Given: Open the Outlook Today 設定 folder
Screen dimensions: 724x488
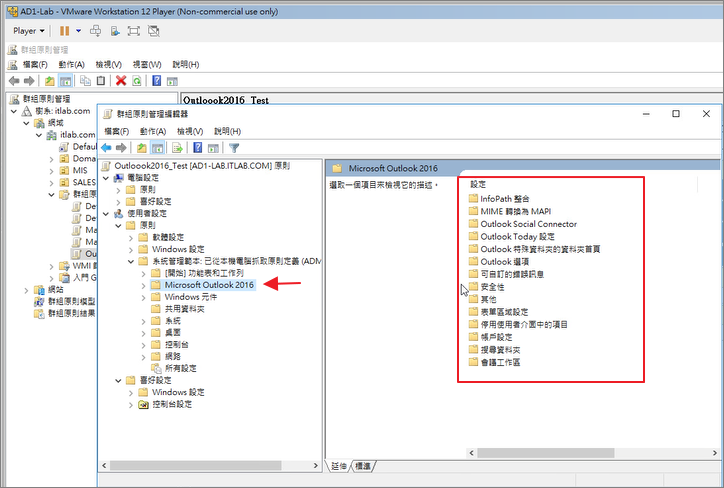Looking at the screenshot, I should tap(517, 236).
